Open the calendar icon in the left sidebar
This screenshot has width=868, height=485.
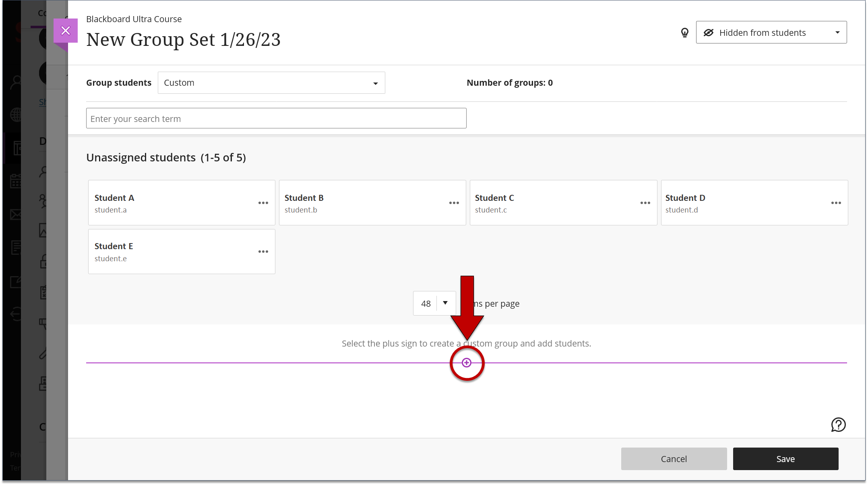coord(16,181)
